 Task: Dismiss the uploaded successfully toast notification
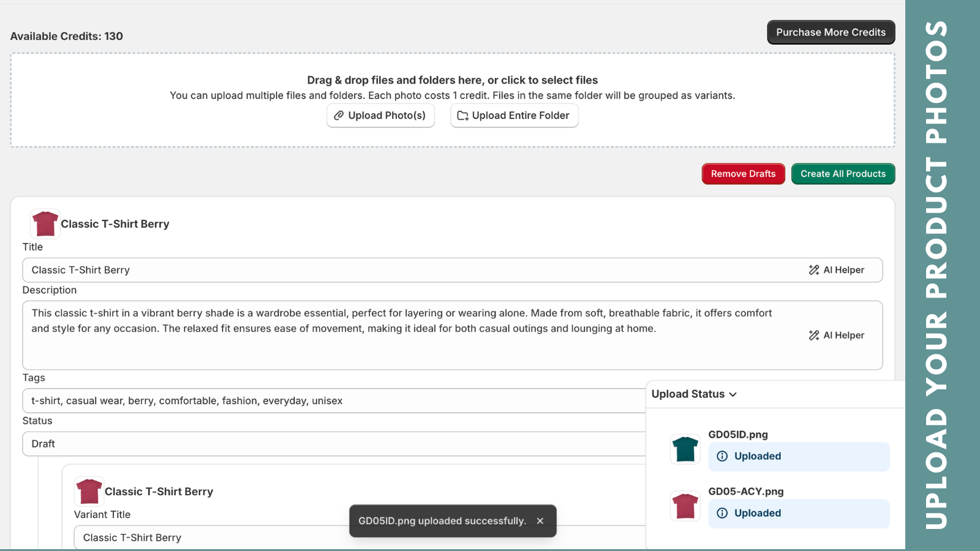click(540, 521)
